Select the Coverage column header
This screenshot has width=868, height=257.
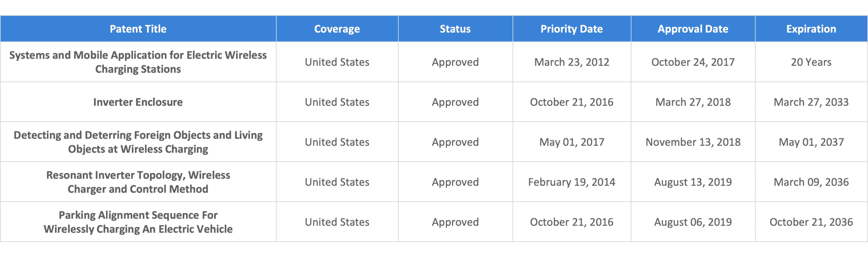pyautogui.click(x=337, y=29)
